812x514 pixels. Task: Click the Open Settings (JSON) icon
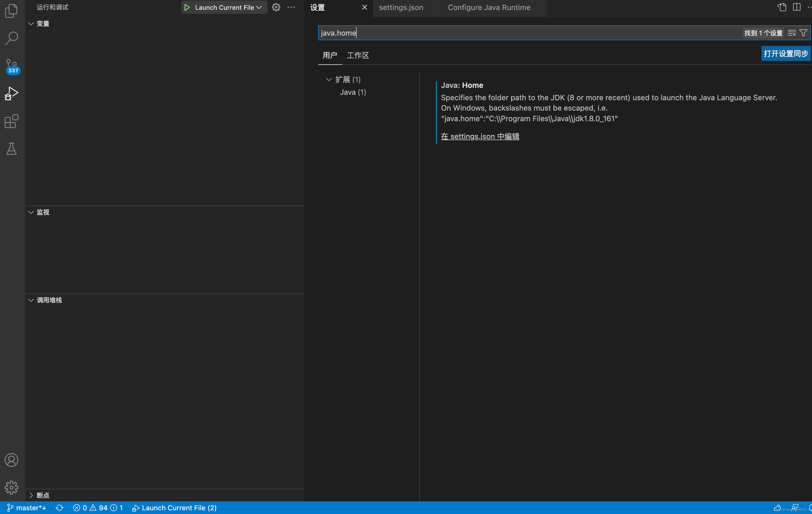click(781, 7)
